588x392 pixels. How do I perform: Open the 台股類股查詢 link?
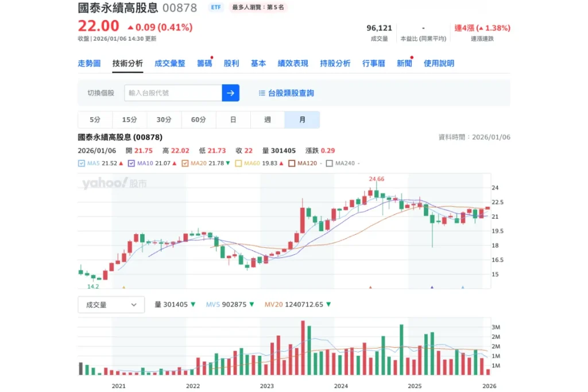click(x=291, y=93)
